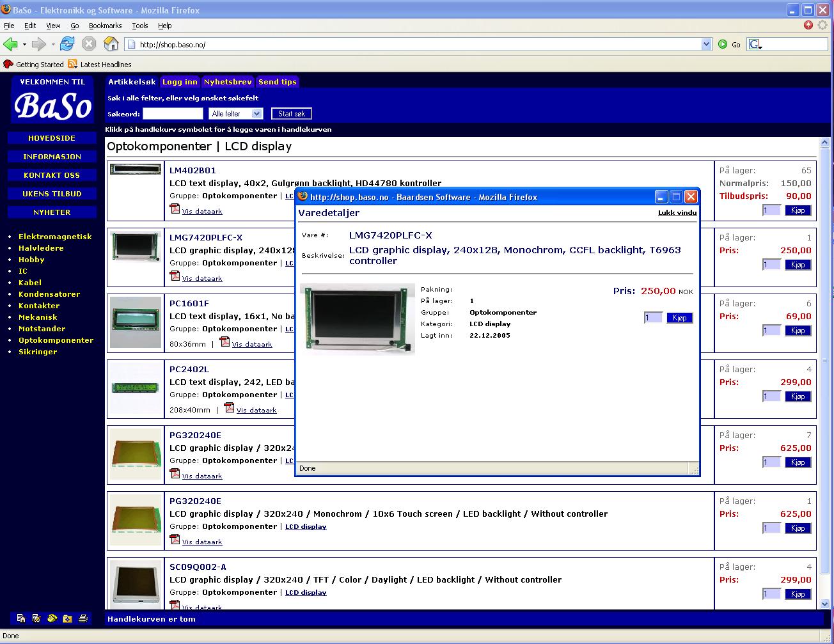Go to HOVEDSIDE in the sidebar
Screen dimensions: 834x644
tap(52, 138)
